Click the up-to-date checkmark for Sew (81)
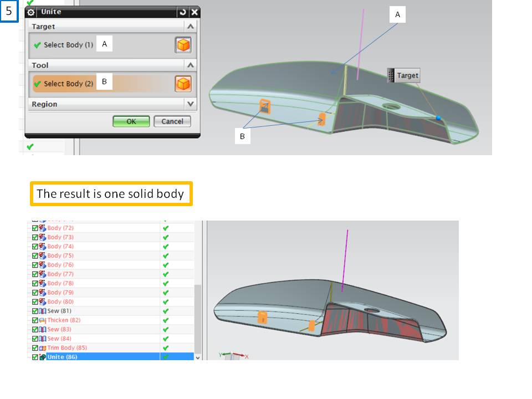 166,311
